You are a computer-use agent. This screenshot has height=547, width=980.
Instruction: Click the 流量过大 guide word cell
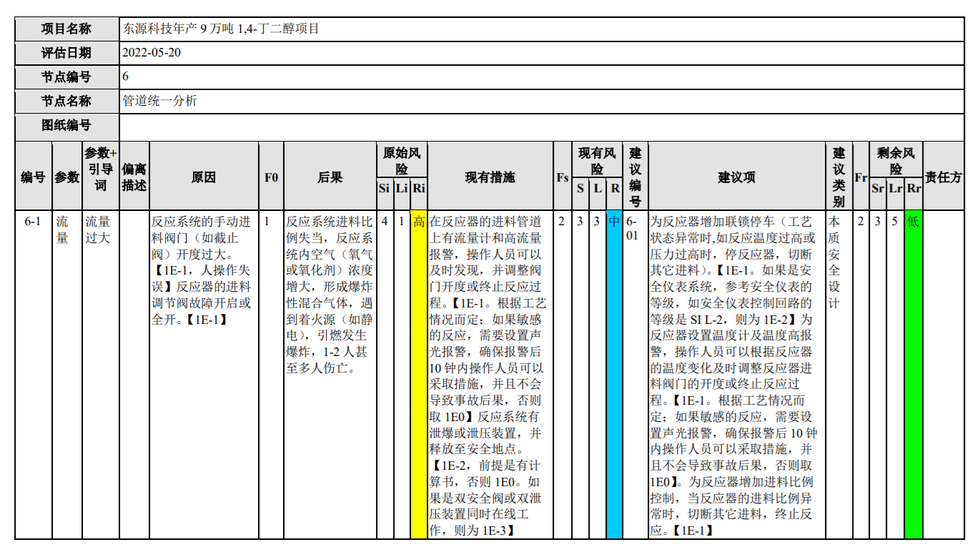(100, 374)
